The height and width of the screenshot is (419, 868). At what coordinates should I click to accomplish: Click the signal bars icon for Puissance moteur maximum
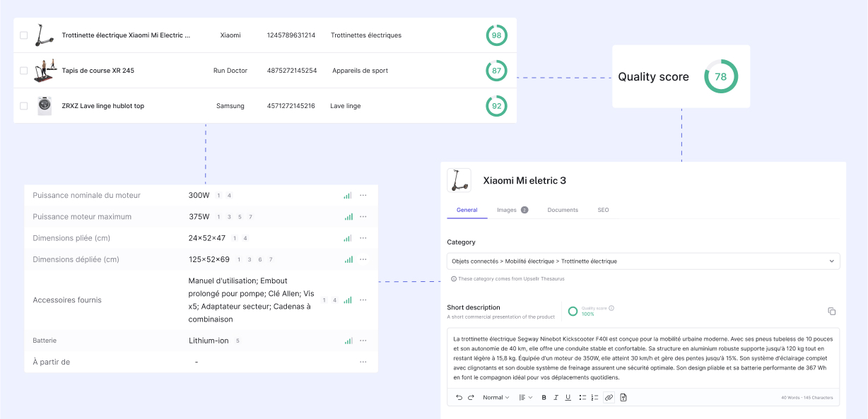[x=348, y=217]
